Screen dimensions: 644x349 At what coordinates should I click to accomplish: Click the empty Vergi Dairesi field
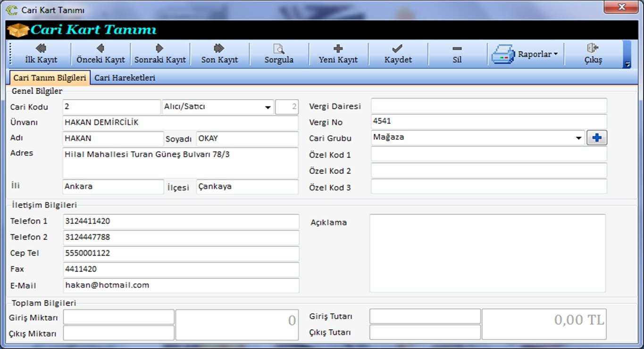point(488,106)
